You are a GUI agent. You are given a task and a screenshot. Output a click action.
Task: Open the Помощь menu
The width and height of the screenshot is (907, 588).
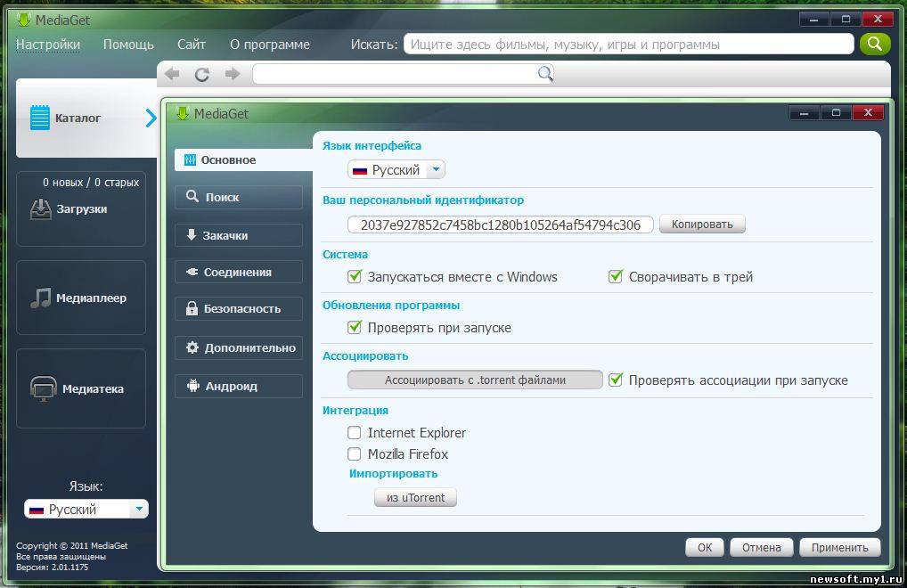click(x=128, y=45)
